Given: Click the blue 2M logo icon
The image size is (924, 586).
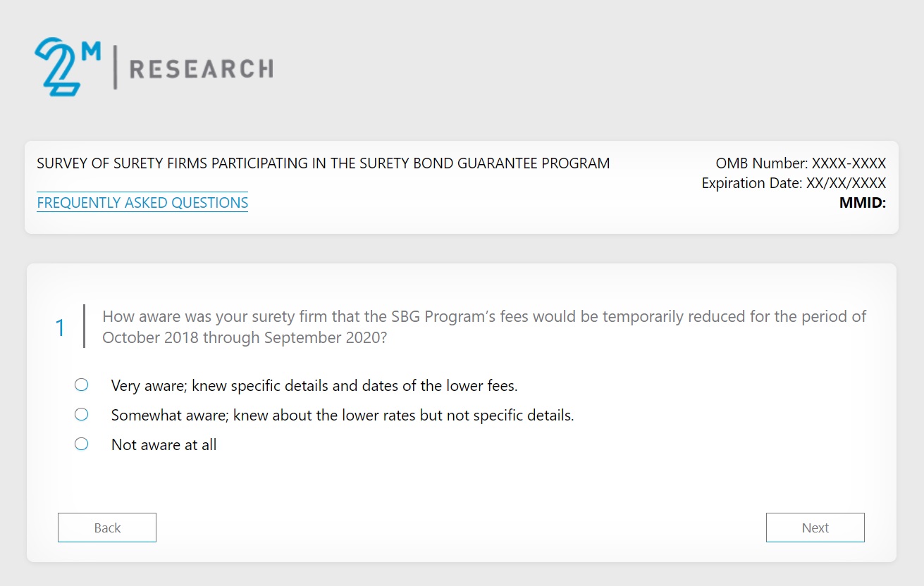Looking at the screenshot, I should click(58, 68).
